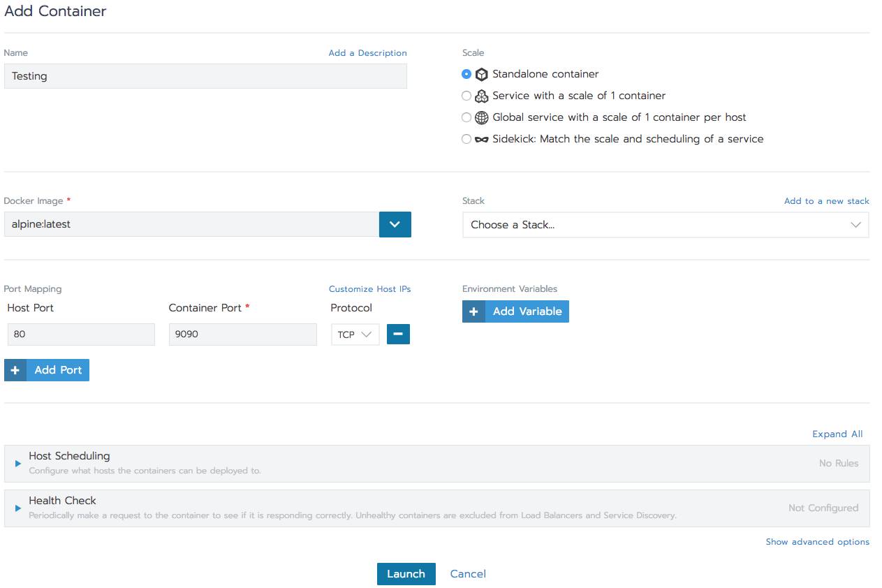Screen dimensions: 882x588
Task: Click Show advanced options link
Action: 817,542
